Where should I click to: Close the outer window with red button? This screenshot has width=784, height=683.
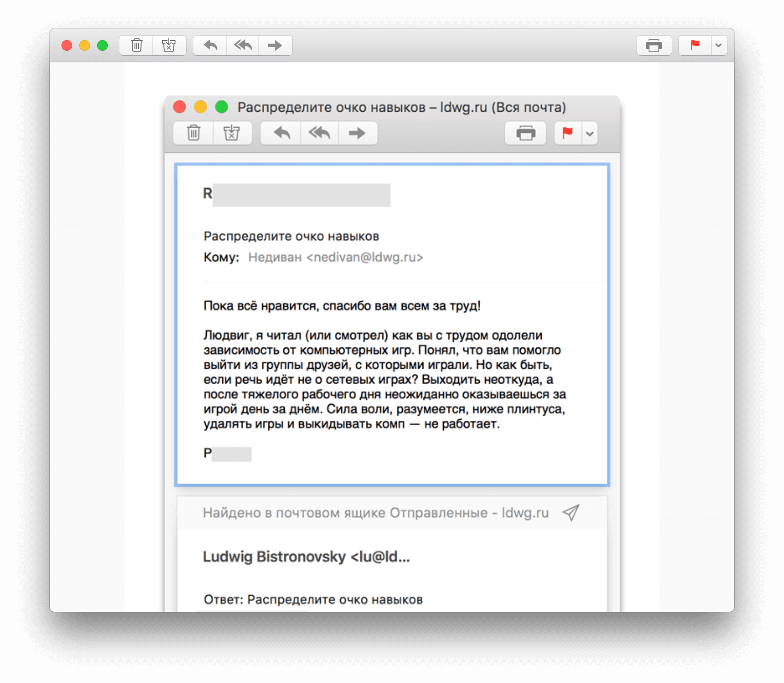tap(67, 45)
